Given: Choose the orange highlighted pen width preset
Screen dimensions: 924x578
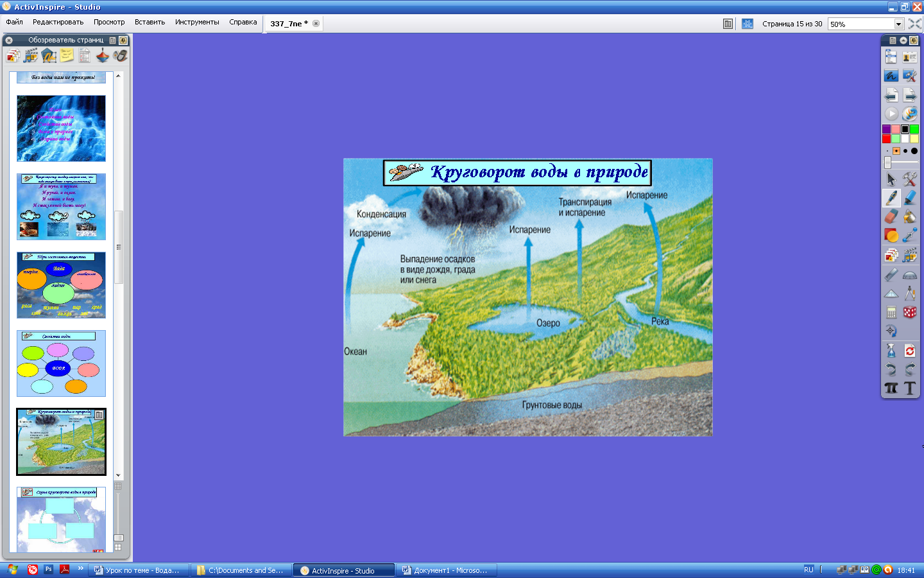Looking at the screenshot, I should 896,151.
